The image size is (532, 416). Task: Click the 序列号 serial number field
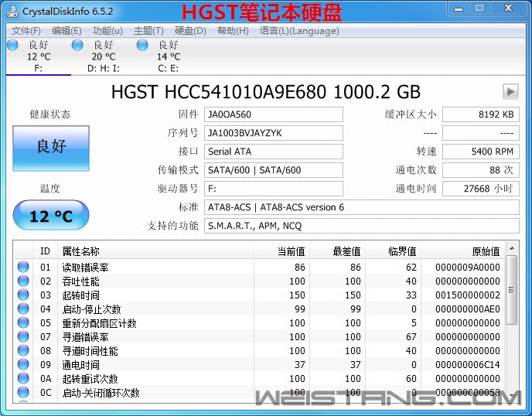[273, 133]
